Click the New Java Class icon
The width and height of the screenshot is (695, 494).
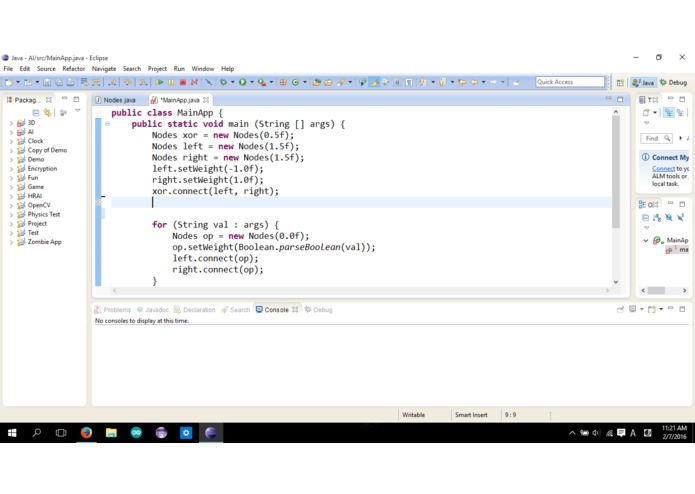[295, 82]
